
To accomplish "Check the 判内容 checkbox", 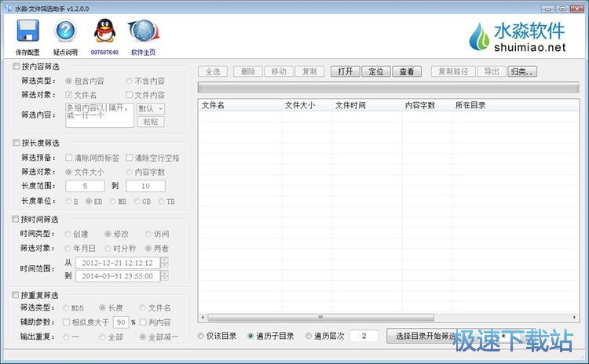I will point(143,322).
